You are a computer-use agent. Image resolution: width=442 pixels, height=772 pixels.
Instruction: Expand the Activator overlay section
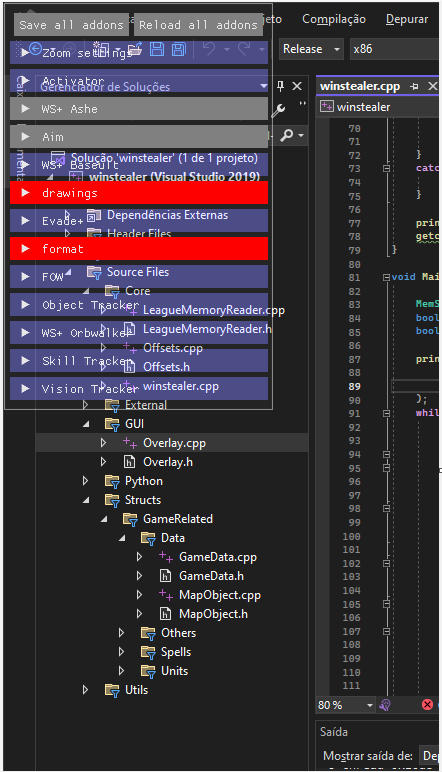click(139, 81)
